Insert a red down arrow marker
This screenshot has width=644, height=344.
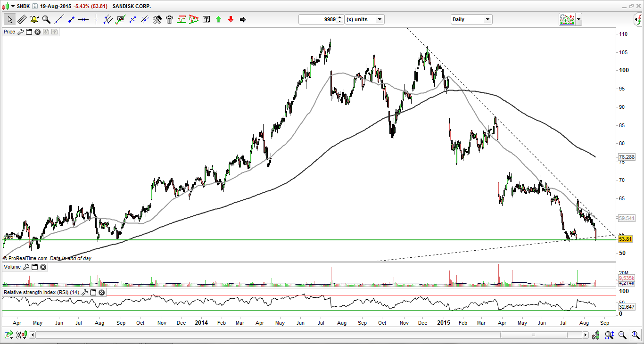pyautogui.click(x=231, y=19)
